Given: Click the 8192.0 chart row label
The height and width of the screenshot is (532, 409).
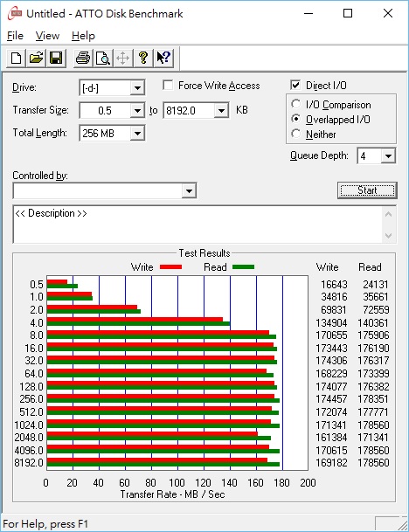Looking at the screenshot, I should (x=29, y=463).
